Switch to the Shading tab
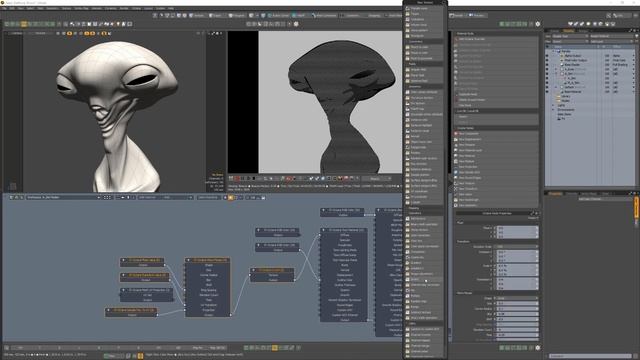640x360 pixels. click(x=569, y=31)
